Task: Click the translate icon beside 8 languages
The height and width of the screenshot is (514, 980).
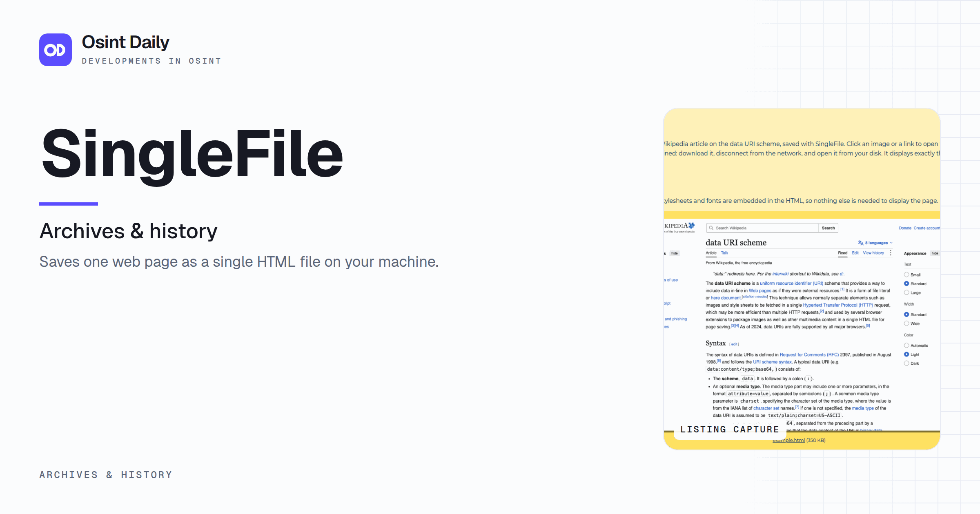Action: click(861, 243)
